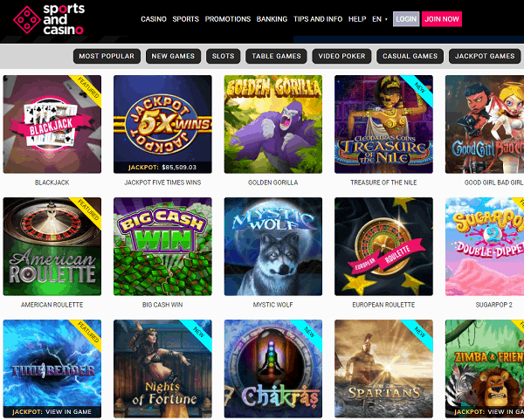Image resolution: width=524 pixels, height=420 pixels.
Task: Select the Chakras game thumbnail
Action: [273, 368]
